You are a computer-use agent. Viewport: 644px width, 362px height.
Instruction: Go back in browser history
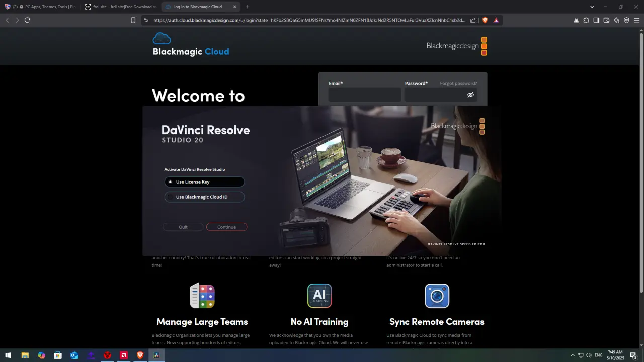(7, 20)
